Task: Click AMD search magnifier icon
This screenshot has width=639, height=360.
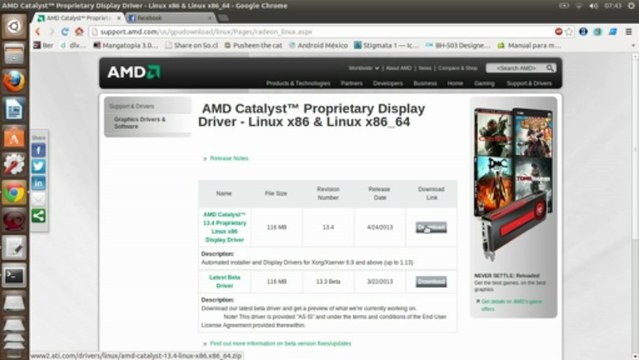Action: (550, 68)
